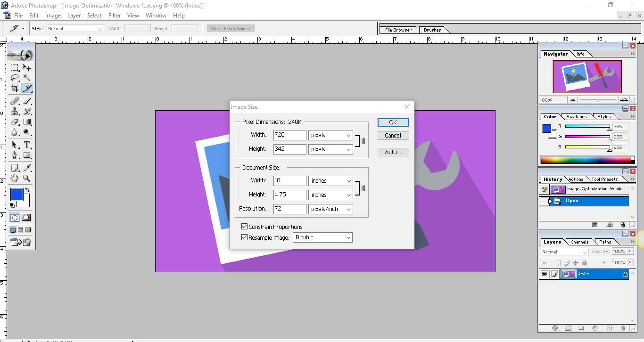The width and height of the screenshot is (644, 342).
Task: Click the delete history state trash icon
Action: tap(622, 225)
